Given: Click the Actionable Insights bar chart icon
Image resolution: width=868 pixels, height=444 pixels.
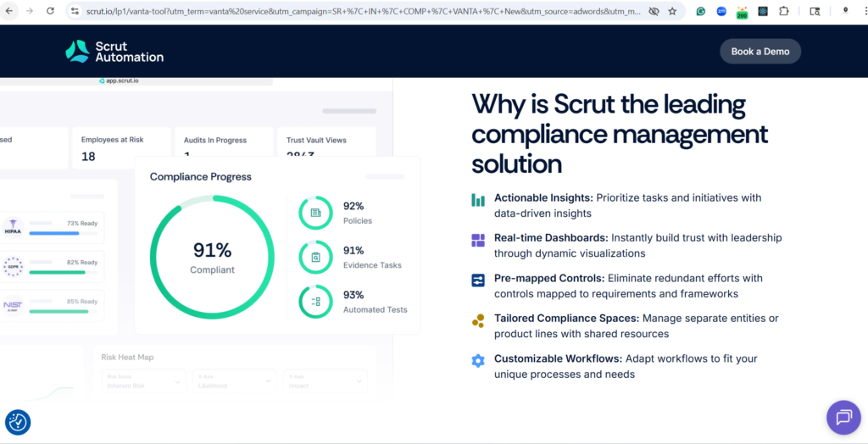Looking at the screenshot, I should tap(478, 200).
